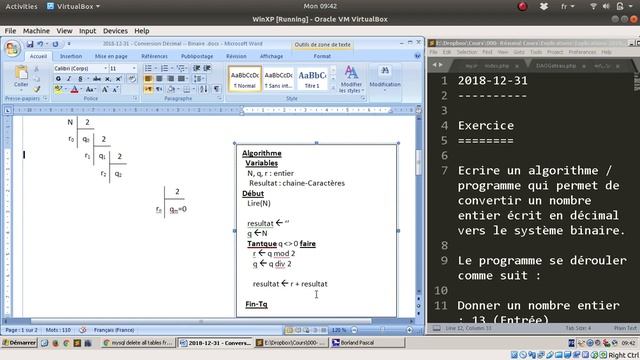Redo the action in quick access toolbar

[56, 44]
